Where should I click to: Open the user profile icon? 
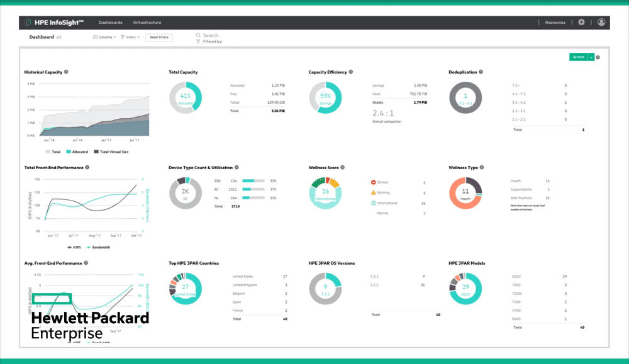pyautogui.click(x=601, y=22)
